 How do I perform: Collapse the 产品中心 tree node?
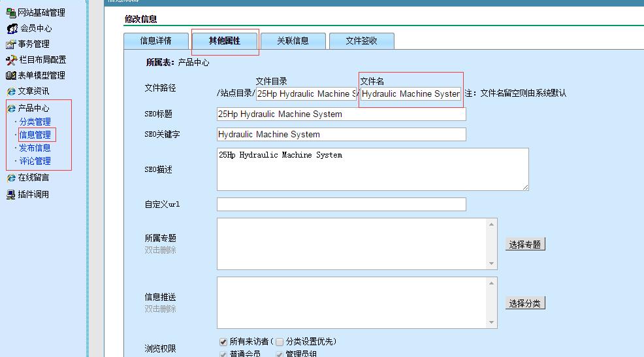pyautogui.click(x=11, y=108)
